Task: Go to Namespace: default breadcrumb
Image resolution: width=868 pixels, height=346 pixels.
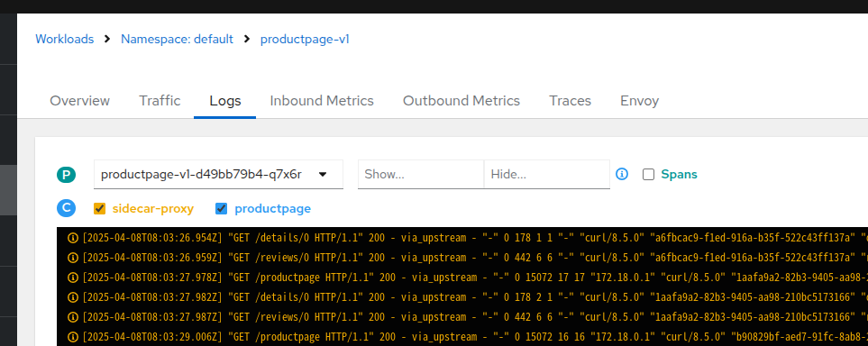Action: click(x=178, y=40)
